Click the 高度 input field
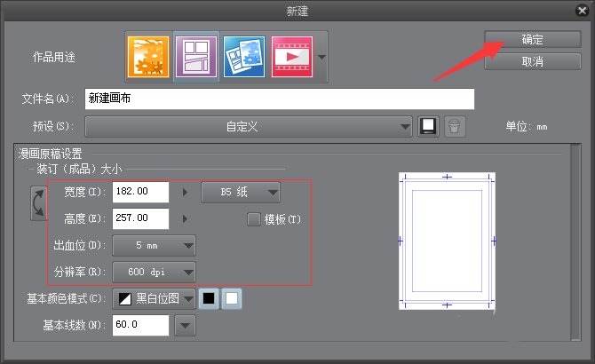Image resolution: width=595 pixels, height=364 pixels. (x=140, y=218)
